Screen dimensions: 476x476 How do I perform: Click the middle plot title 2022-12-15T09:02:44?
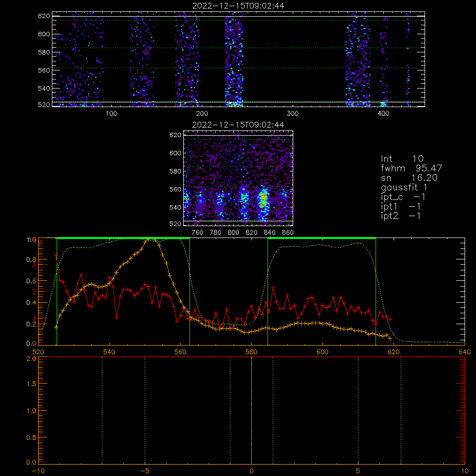pyautogui.click(x=238, y=125)
